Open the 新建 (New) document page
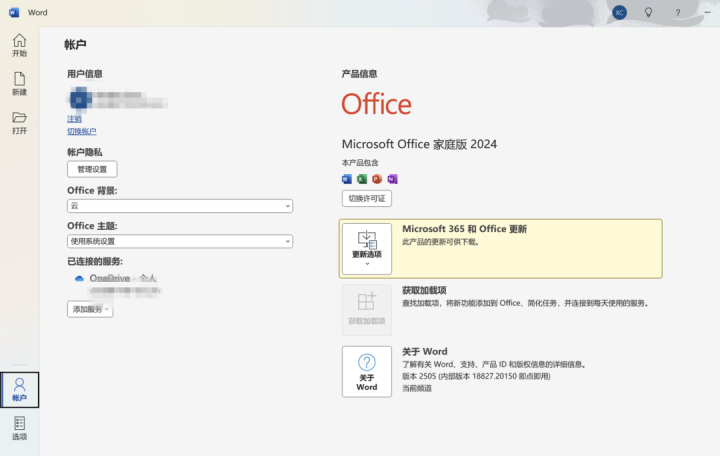Viewport: 720px width, 456px height. [x=19, y=84]
